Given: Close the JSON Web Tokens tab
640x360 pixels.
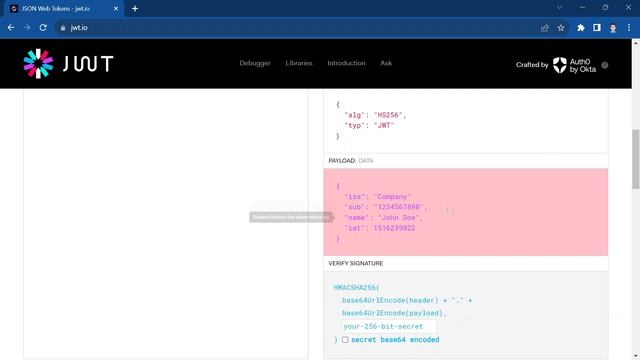Looking at the screenshot, I should coord(116,9).
